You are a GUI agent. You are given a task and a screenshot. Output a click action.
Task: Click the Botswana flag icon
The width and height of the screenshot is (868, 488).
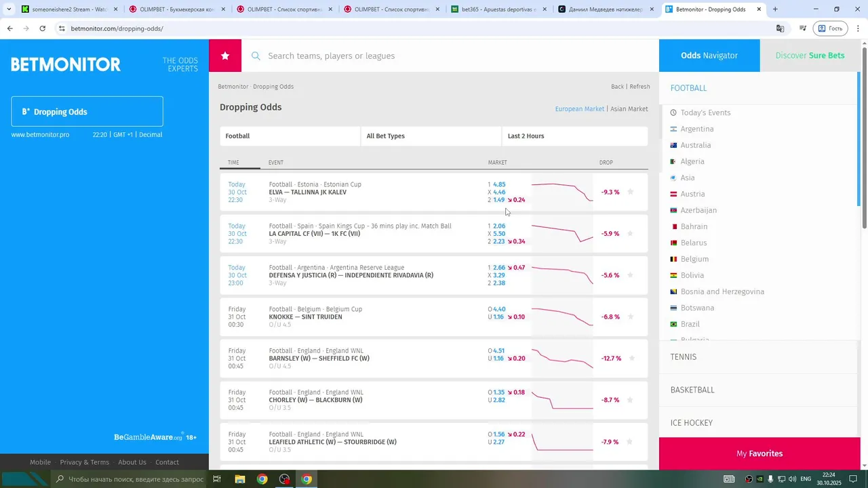coord(673,308)
